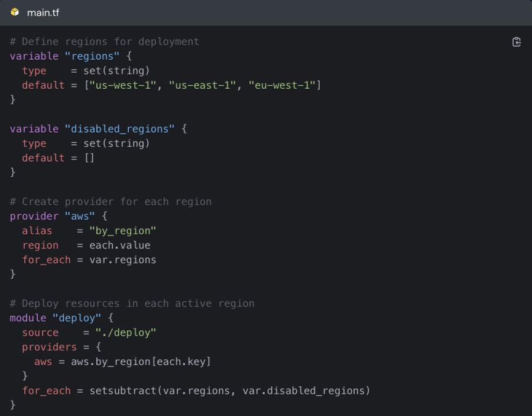Click the "us-east-1" string in default list

(x=202, y=85)
